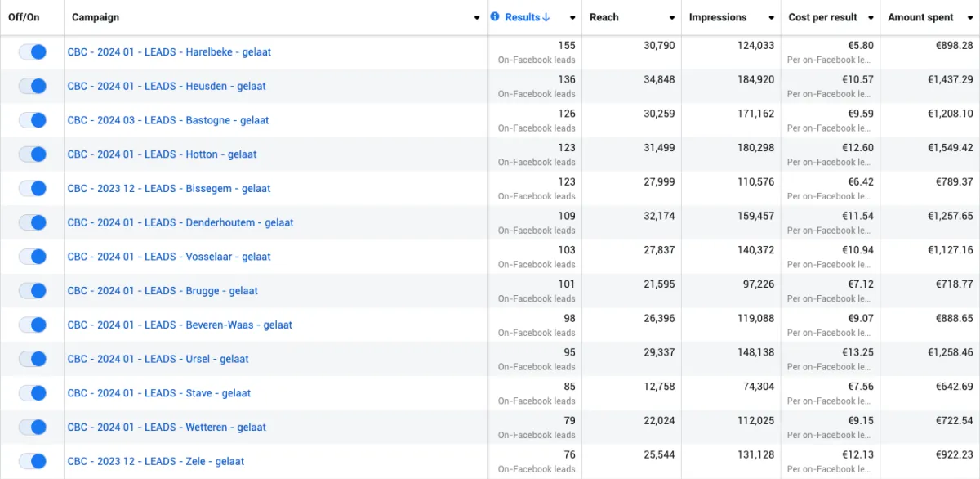Click the Off/On column header
The image size is (980, 479).
pos(24,17)
